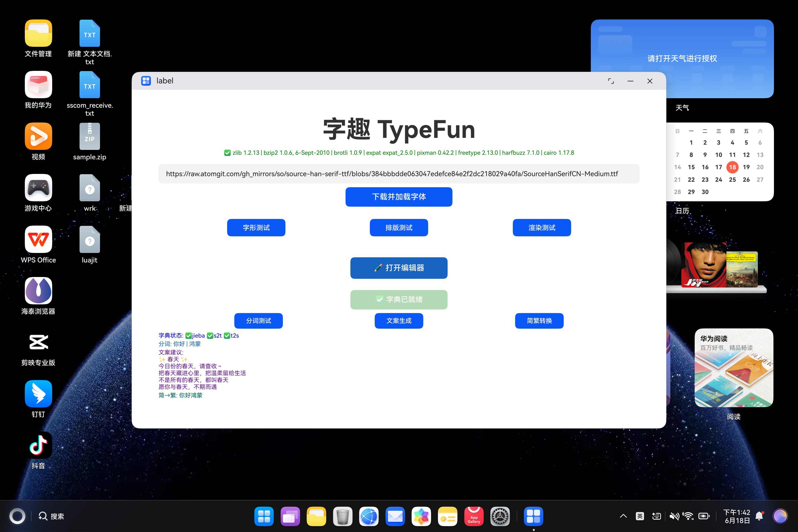Viewport: 798px width, 532px height.
Task: Open the 华为阅读 reading widget
Action: click(734, 368)
